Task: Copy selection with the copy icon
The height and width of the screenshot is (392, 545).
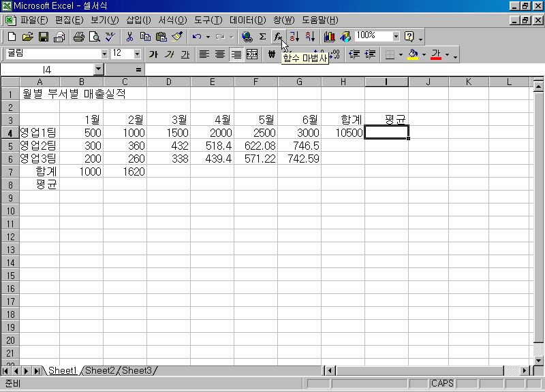Action: pos(145,37)
